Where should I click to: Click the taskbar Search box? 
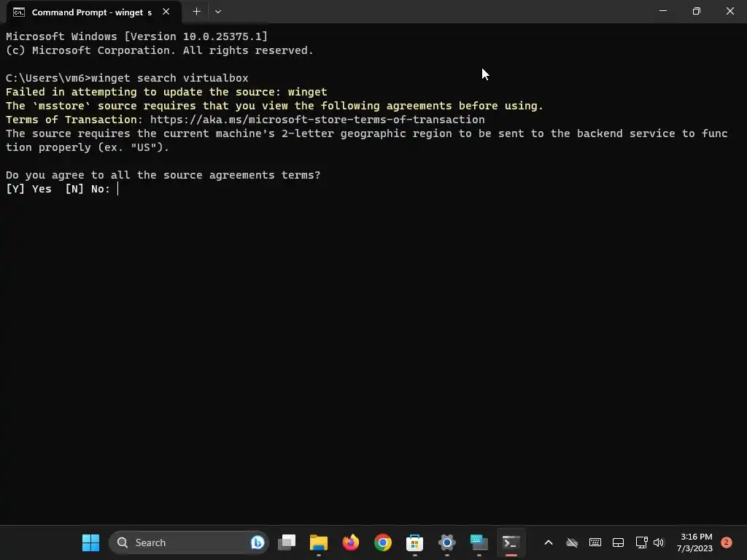(189, 542)
